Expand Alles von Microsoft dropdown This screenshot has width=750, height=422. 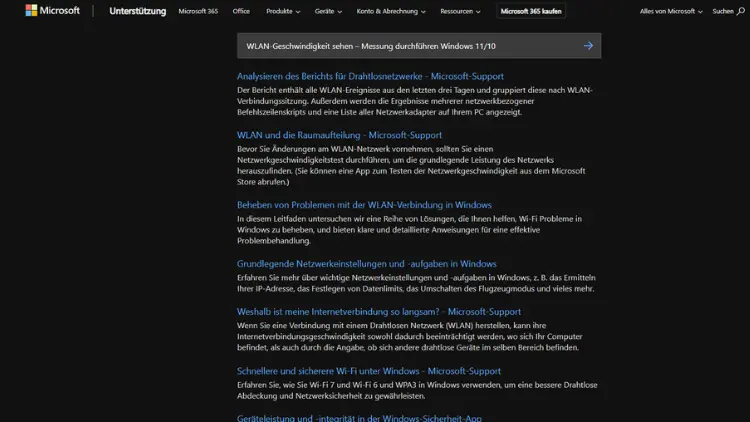pos(671,11)
